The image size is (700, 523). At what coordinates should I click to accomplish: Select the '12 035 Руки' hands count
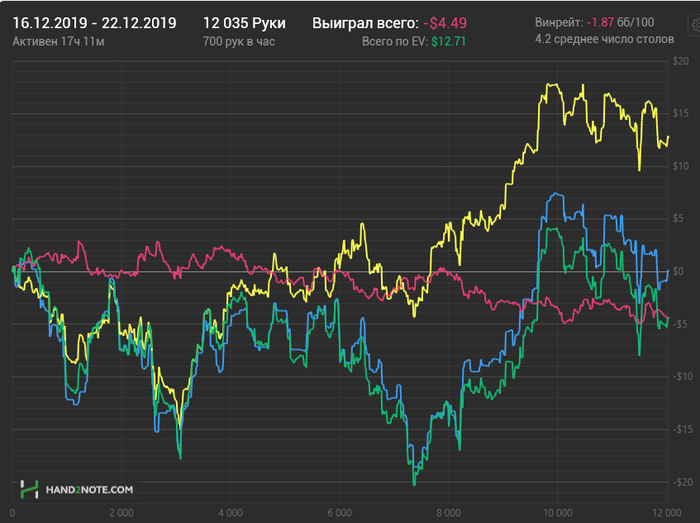point(244,23)
